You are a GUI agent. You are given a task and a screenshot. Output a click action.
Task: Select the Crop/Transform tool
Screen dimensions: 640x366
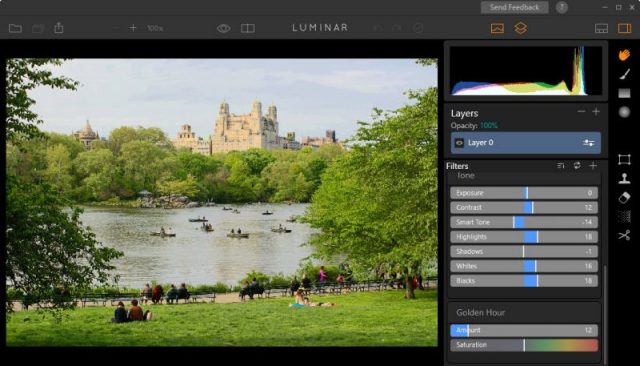pos(624,159)
